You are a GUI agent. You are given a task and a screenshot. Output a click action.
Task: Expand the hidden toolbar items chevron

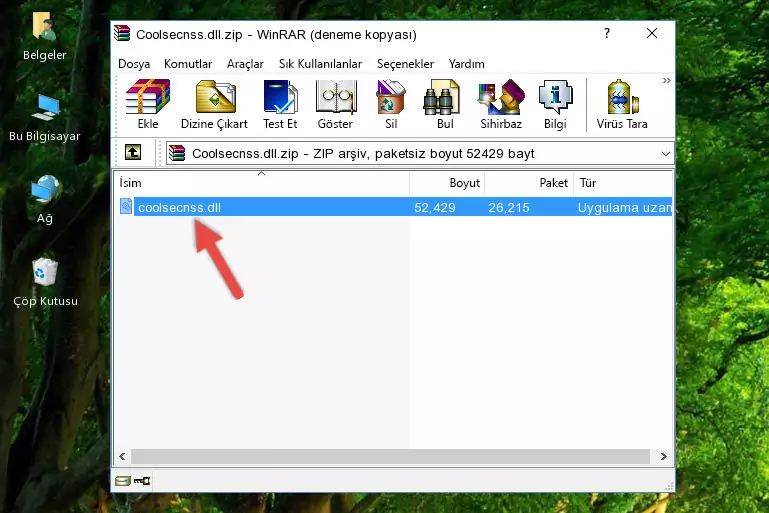(666, 80)
